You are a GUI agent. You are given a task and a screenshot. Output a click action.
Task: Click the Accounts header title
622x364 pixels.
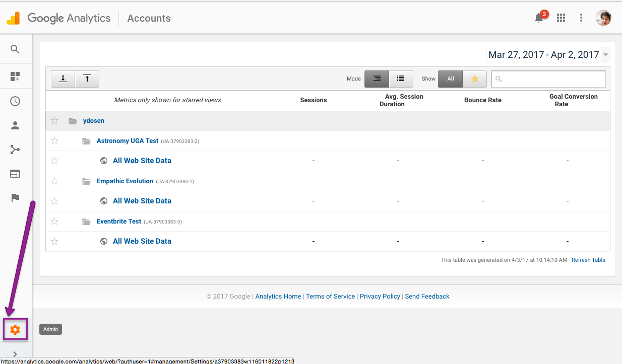click(149, 18)
